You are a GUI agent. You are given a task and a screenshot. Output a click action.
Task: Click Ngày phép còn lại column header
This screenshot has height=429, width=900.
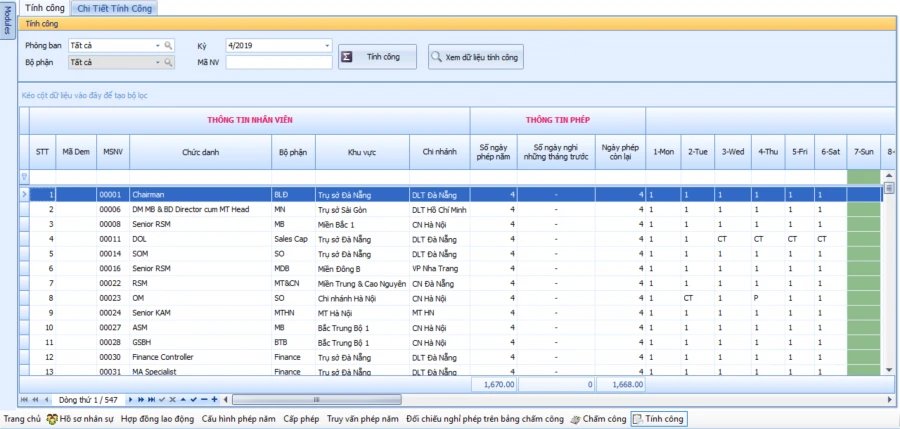click(x=620, y=152)
